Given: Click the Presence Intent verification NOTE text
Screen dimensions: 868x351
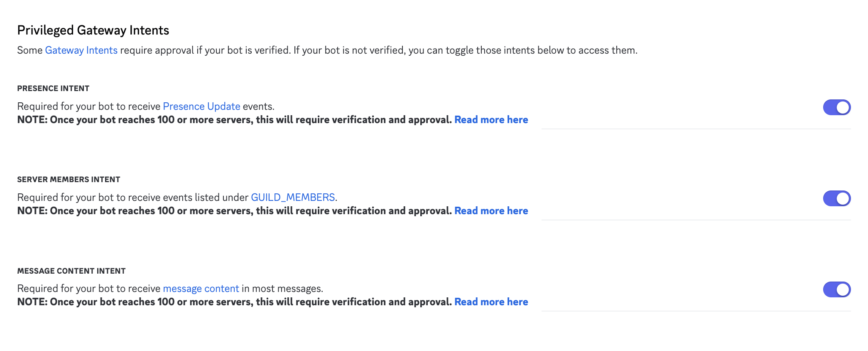Looking at the screenshot, I should tap(234, 120).
